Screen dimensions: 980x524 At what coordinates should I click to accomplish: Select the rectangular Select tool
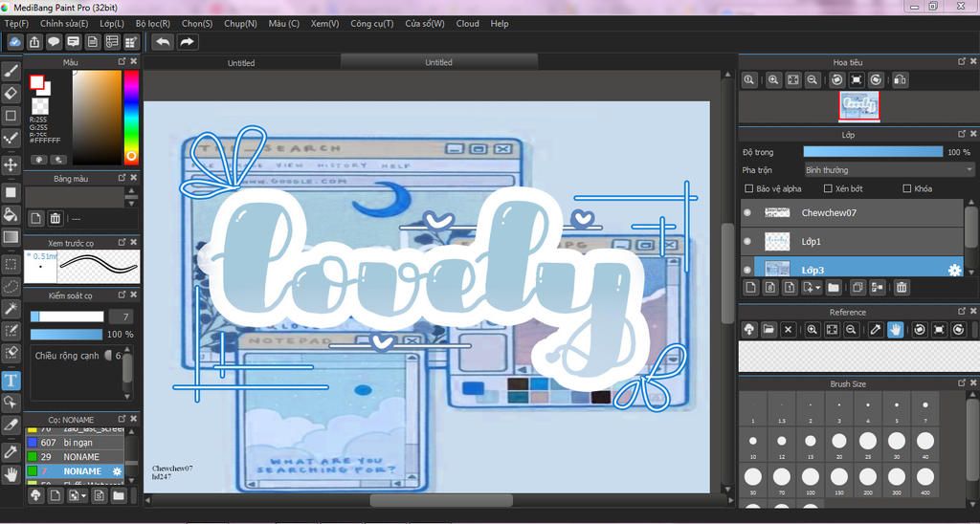point(11,264)
